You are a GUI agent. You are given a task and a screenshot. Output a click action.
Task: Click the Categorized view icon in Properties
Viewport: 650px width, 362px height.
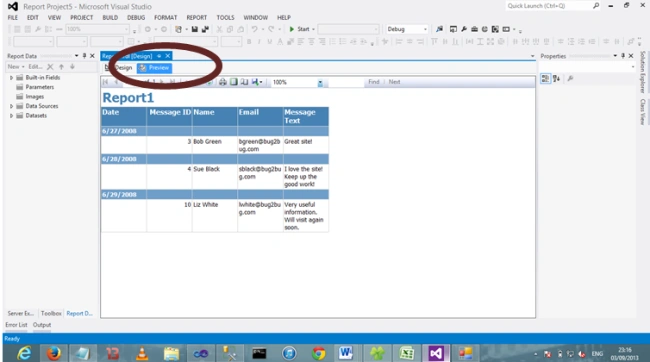546,78
